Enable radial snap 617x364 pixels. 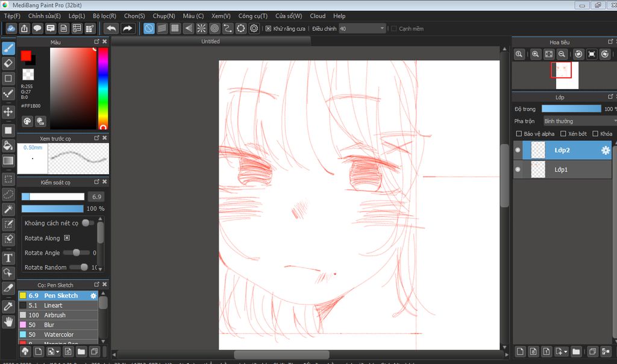tap(201, 28)
